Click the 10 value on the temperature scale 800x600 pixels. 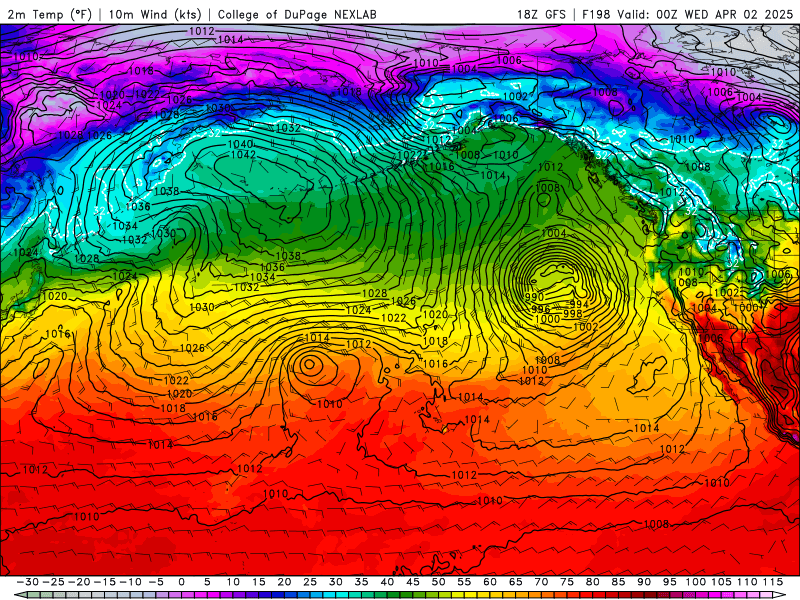point(233,582)
